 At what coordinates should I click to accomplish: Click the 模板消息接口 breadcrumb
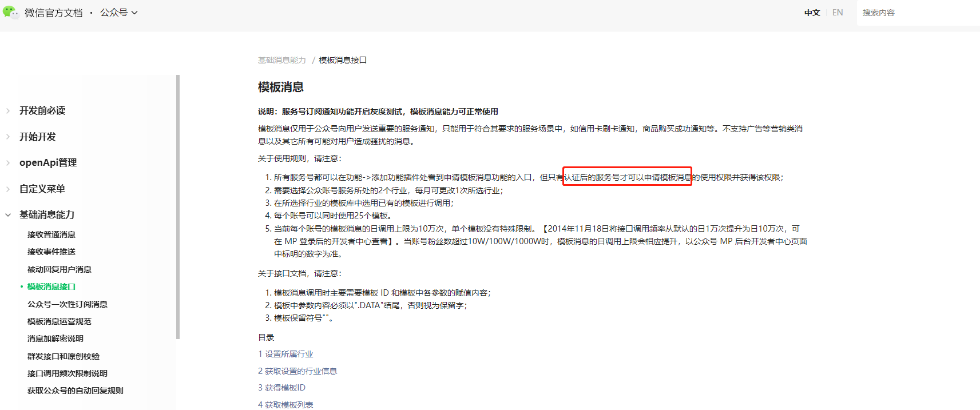[343, 60]
